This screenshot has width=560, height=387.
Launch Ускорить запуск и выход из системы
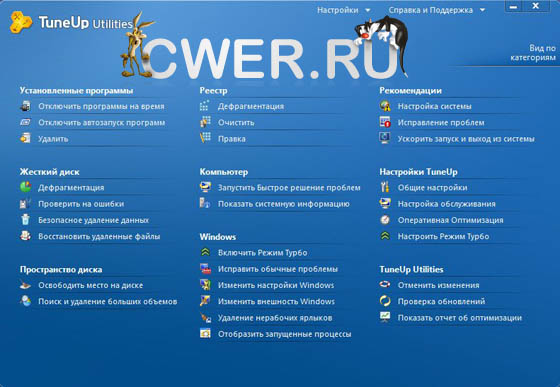pos(466,139)
